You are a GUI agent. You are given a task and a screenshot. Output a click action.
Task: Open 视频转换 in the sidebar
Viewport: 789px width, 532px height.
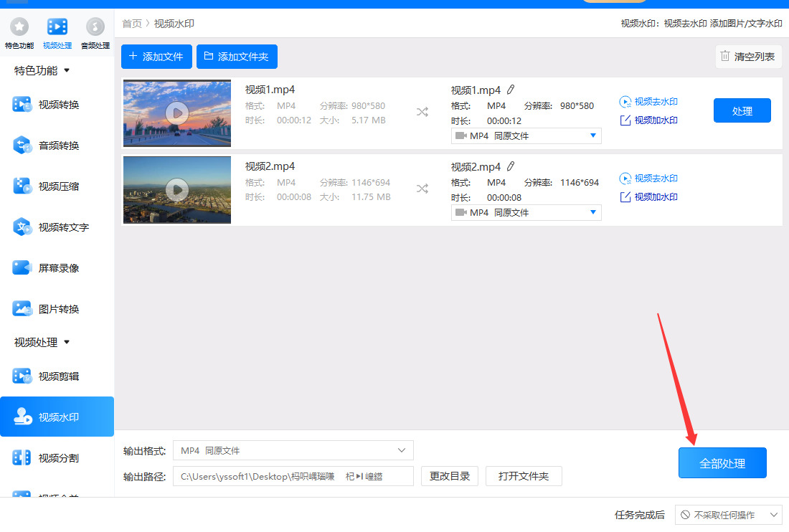point(57,105)
